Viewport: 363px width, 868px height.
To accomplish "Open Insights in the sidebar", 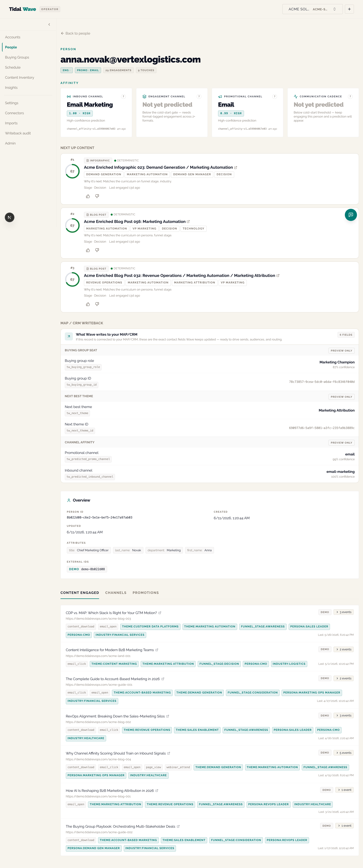I will pos(11,88).
